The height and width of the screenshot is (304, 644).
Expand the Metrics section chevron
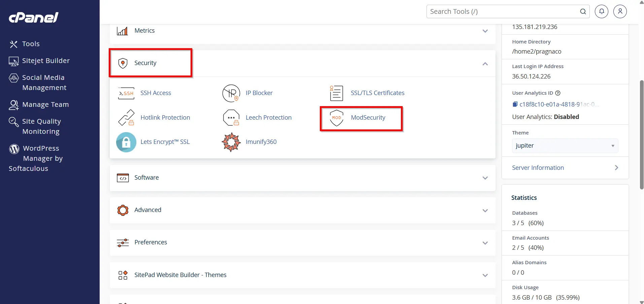pyautogui.click(x=485, y=31)
